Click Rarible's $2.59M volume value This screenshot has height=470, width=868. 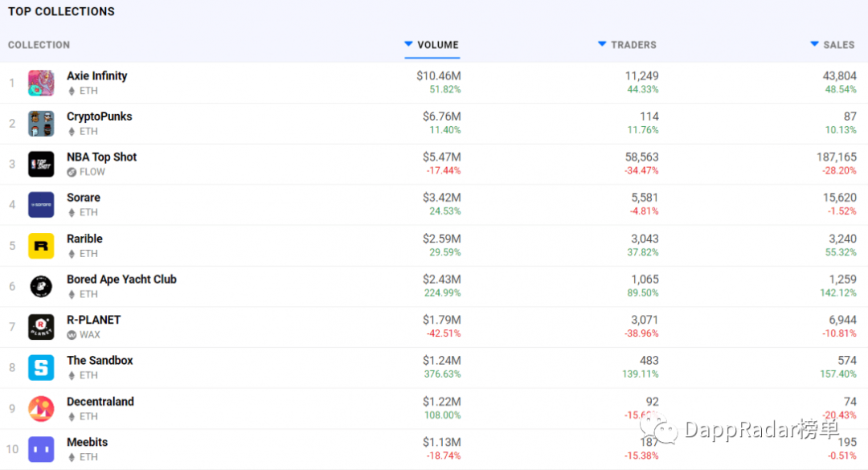[442, 239]
